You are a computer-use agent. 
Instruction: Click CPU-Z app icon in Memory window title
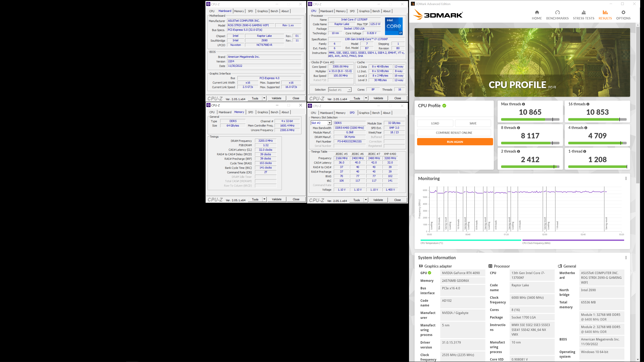[208, 105]
